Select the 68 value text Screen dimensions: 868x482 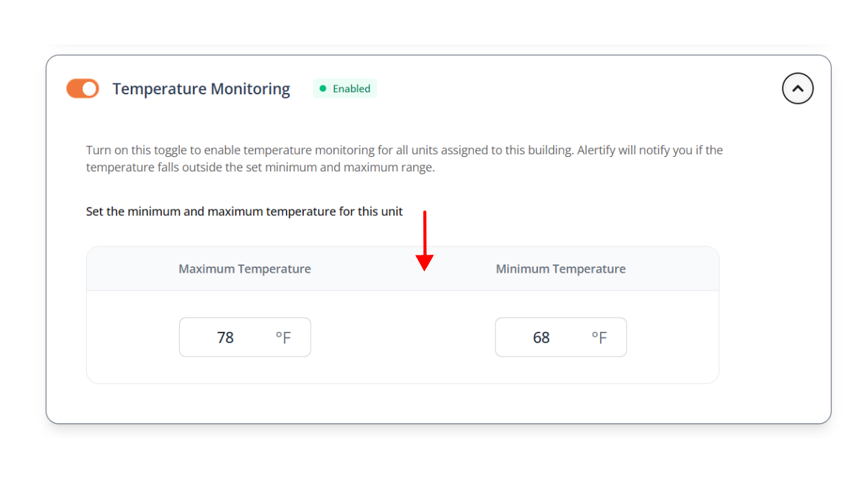pyautogui.click(x=541, y=337)
